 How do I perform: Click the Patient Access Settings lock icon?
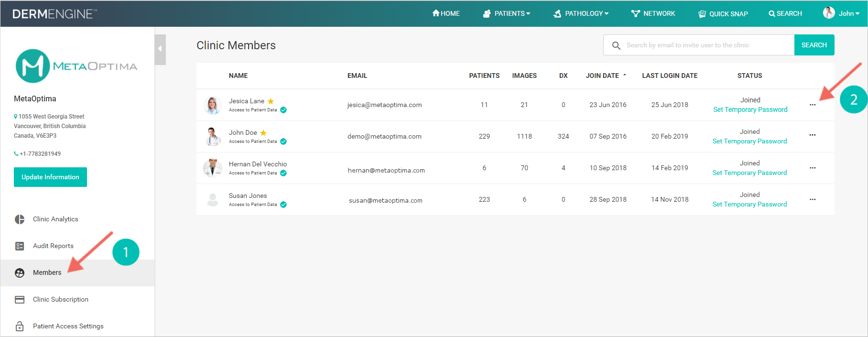coord(20,326)
